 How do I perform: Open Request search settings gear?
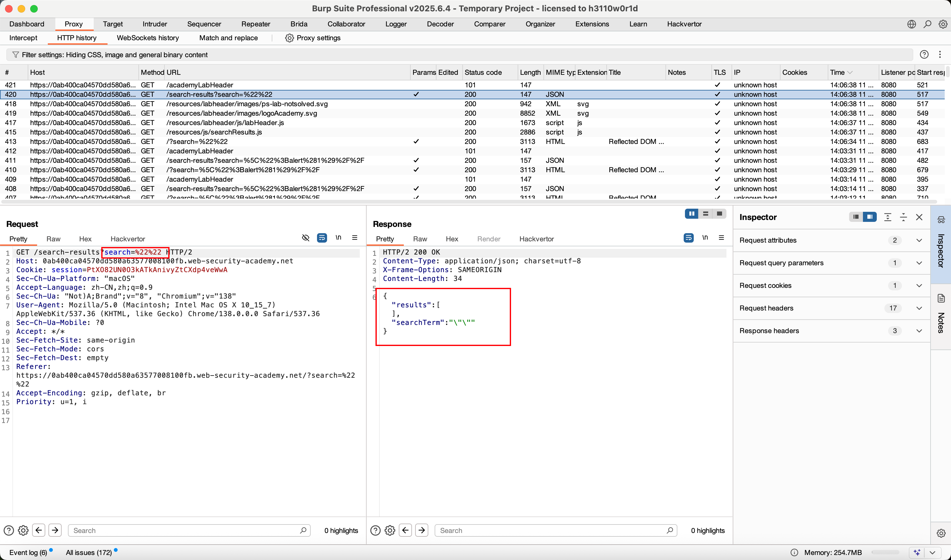point(23,530)
